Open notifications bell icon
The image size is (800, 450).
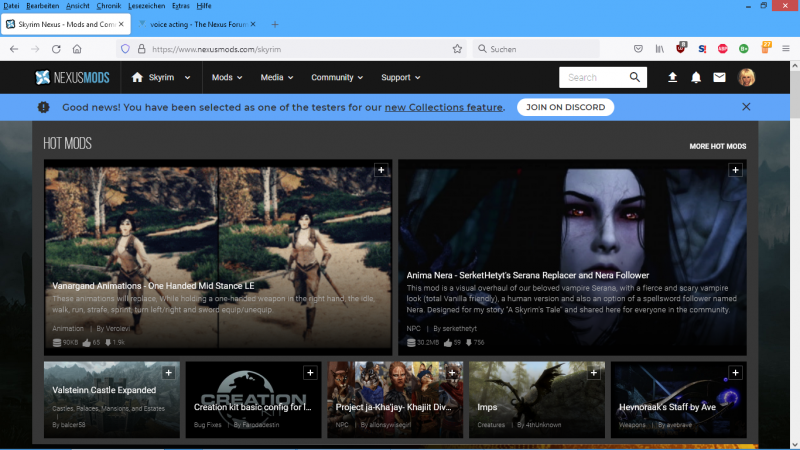pos(696,77)
